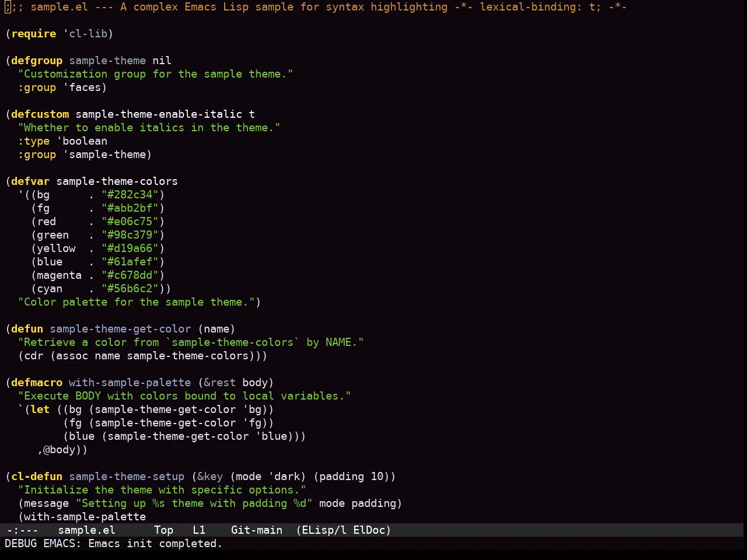747x560 pixels.
Task: Click the color string "#98c379"
Action: click(130, 235)
